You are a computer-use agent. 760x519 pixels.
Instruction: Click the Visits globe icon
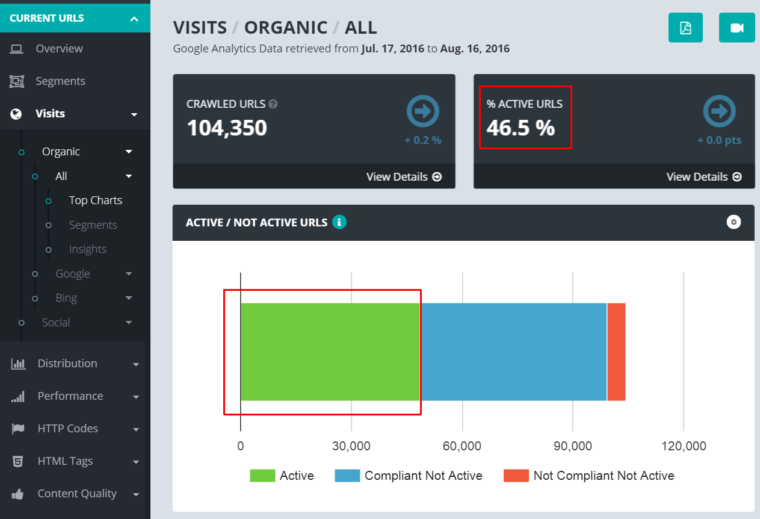[16, 114]
